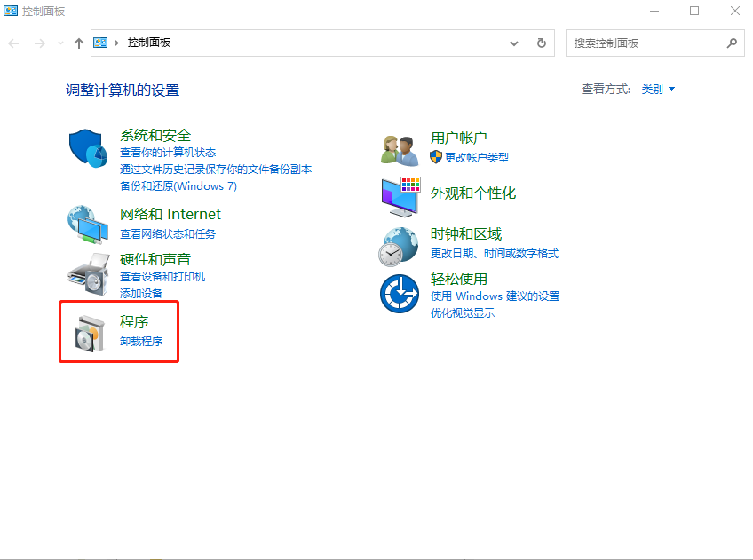Click the refresh button in toolbar
The height and width of the screenshot is (560, 753).
point(541,42)
